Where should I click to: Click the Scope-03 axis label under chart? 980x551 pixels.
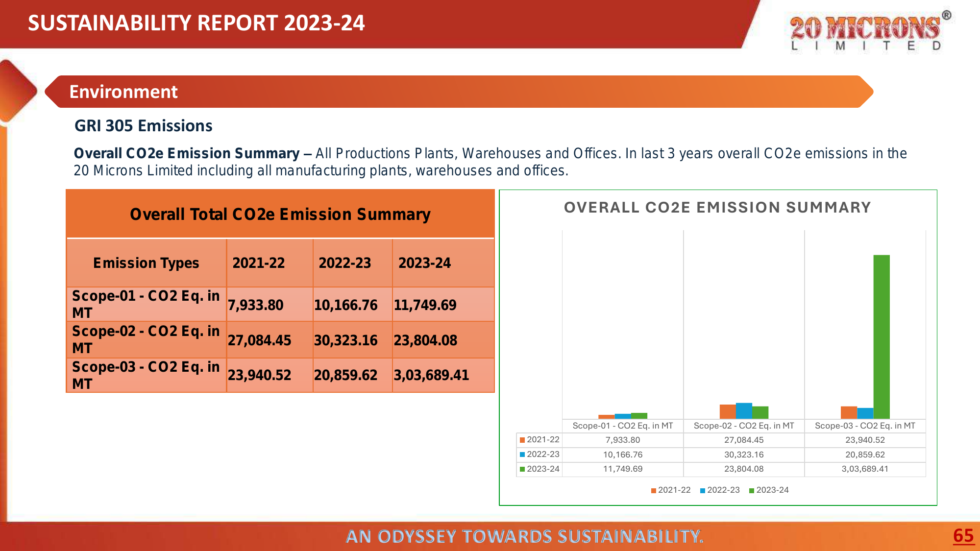click(x=865, y=426)
